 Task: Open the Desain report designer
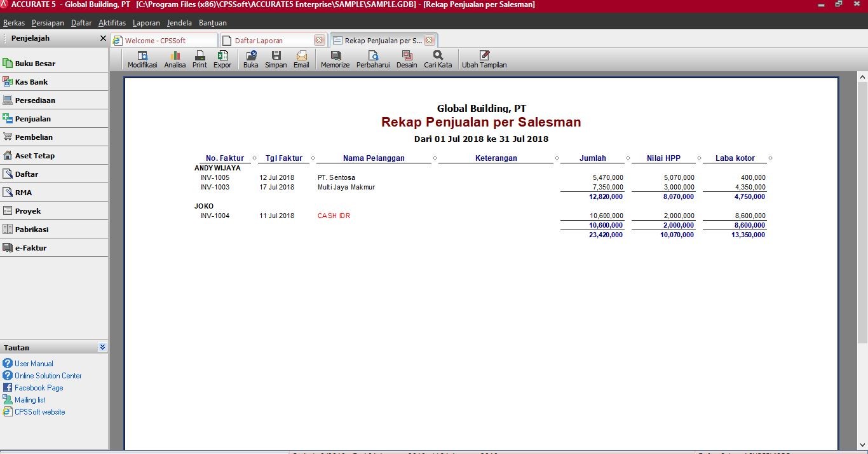click(407, 60)
